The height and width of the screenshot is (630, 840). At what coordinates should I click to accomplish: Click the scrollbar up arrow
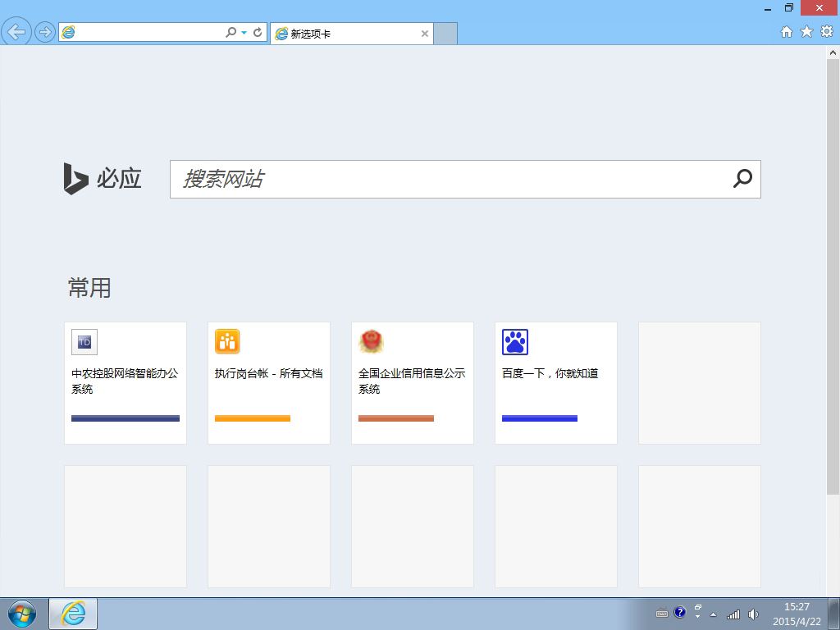pos(833,52)
